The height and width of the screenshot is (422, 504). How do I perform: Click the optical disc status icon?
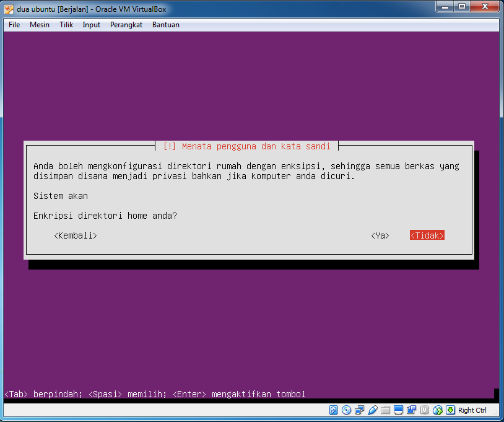(x=346, y=410)
